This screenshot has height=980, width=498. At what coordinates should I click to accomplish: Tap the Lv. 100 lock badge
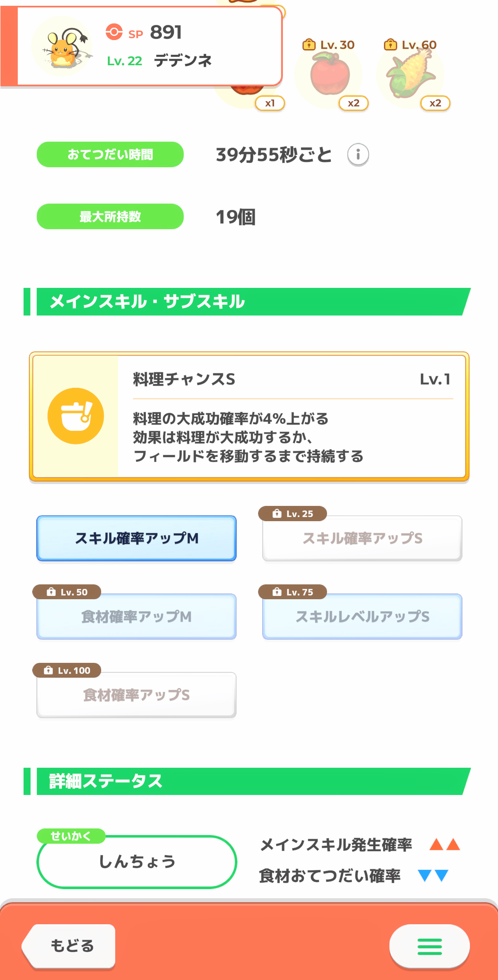(x=67, y=670)
